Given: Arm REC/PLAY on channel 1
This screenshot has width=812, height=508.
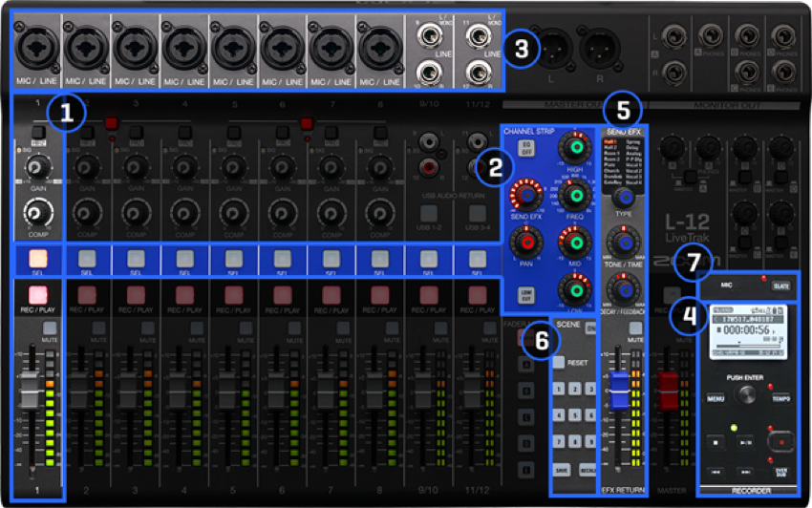Looking at the screenshot, I should click(x=38, y=294).
